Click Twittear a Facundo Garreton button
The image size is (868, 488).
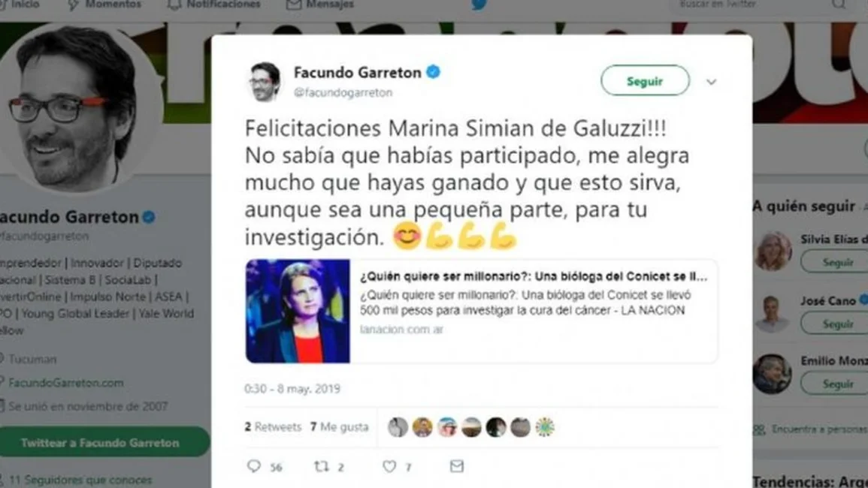click(100, 443)
